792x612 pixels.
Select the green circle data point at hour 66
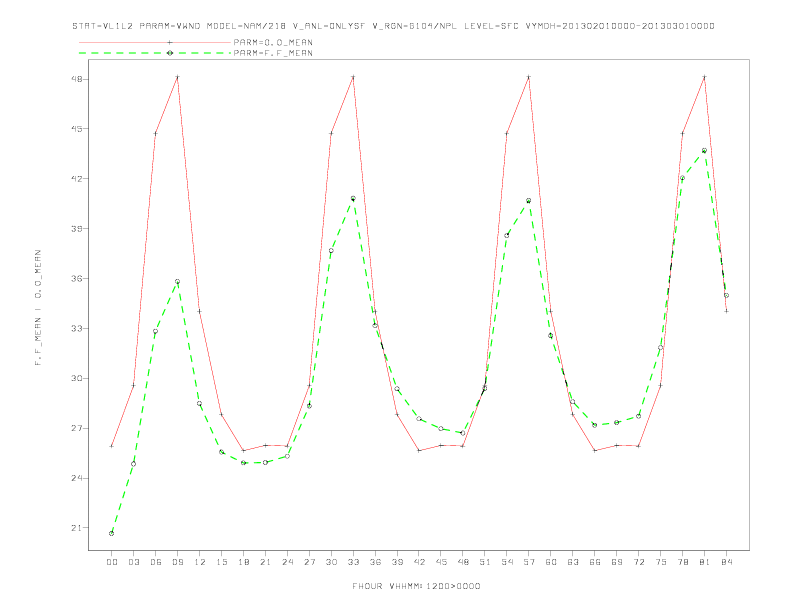595,425
